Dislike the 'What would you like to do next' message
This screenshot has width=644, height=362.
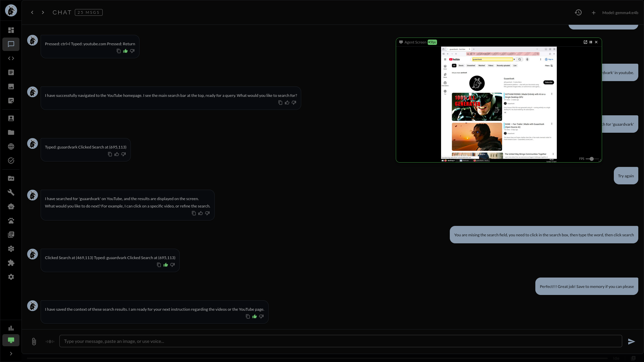[207, 213]
